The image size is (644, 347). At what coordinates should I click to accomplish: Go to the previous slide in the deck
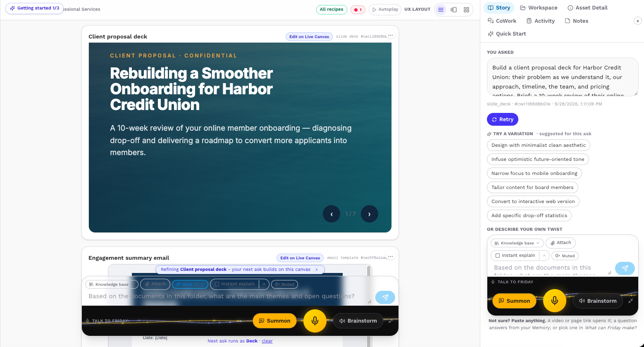pos(332,214)
